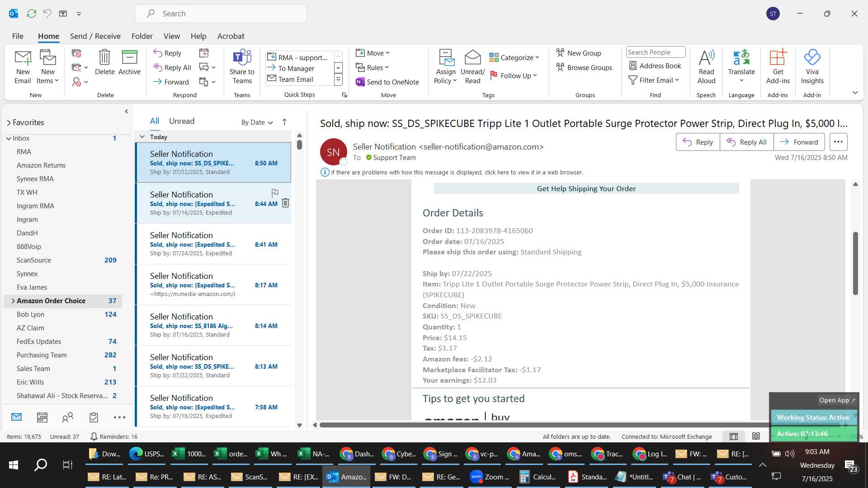Open the New Items dropdown

tap(47, 67)
